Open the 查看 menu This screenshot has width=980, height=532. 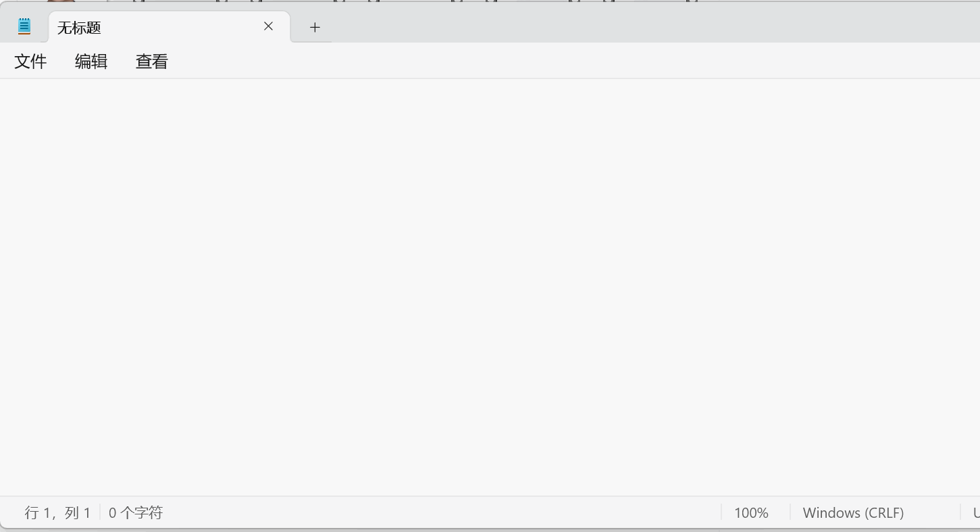pyautogui.click(x=152, y=62)
